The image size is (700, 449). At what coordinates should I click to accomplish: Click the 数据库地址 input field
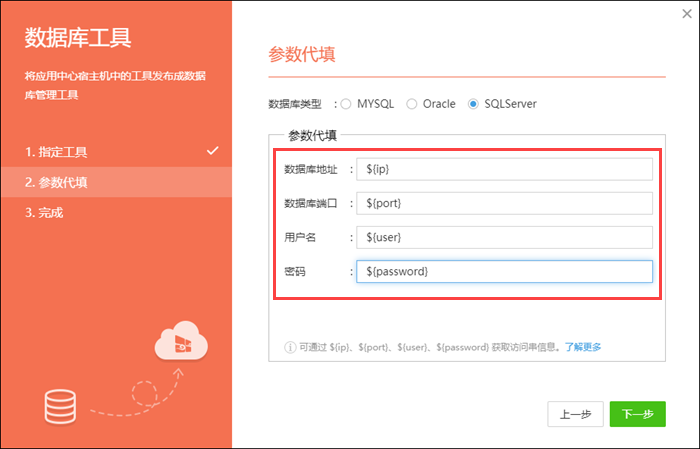504,169
